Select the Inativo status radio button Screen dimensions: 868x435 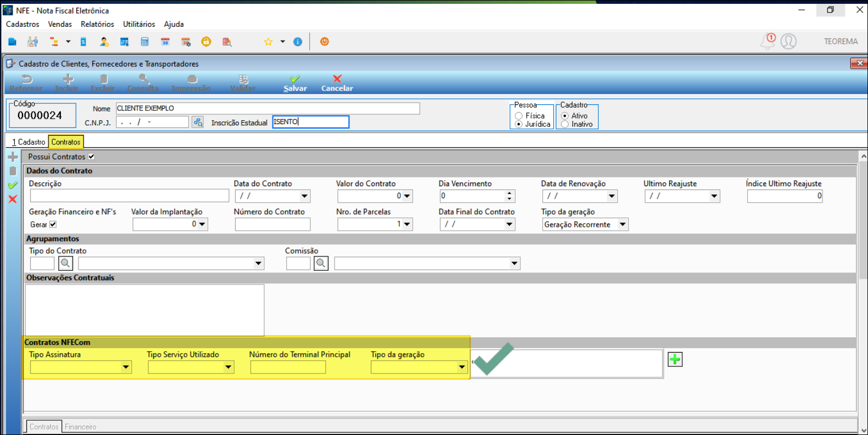565,124
